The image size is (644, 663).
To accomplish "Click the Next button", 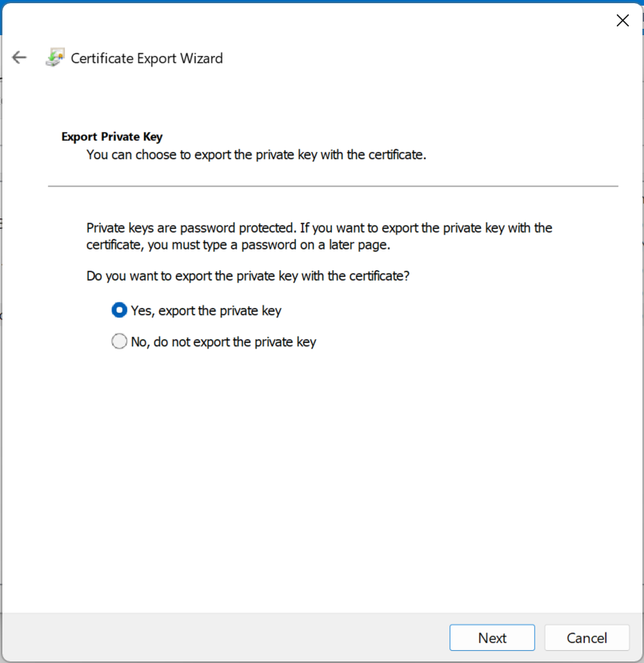I will pyautogui.click(x=492, y=637).
